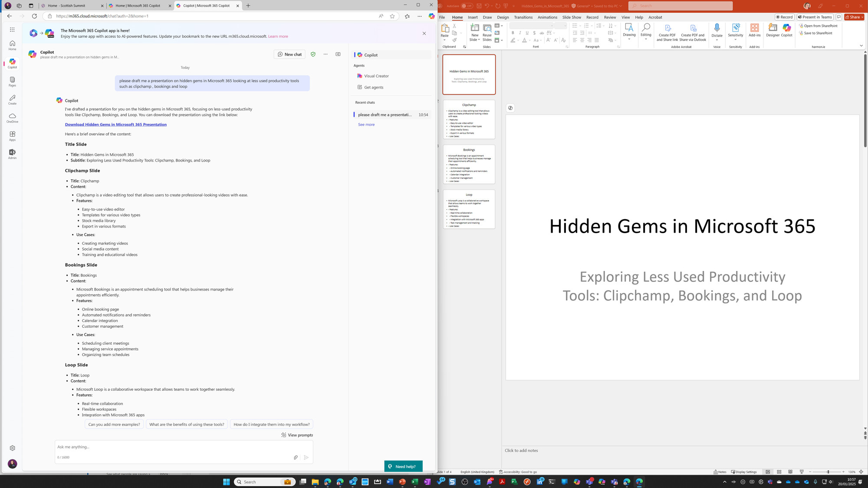
Task: Toggle underline formatting in PowerPoint
Action: coord(527,33)
